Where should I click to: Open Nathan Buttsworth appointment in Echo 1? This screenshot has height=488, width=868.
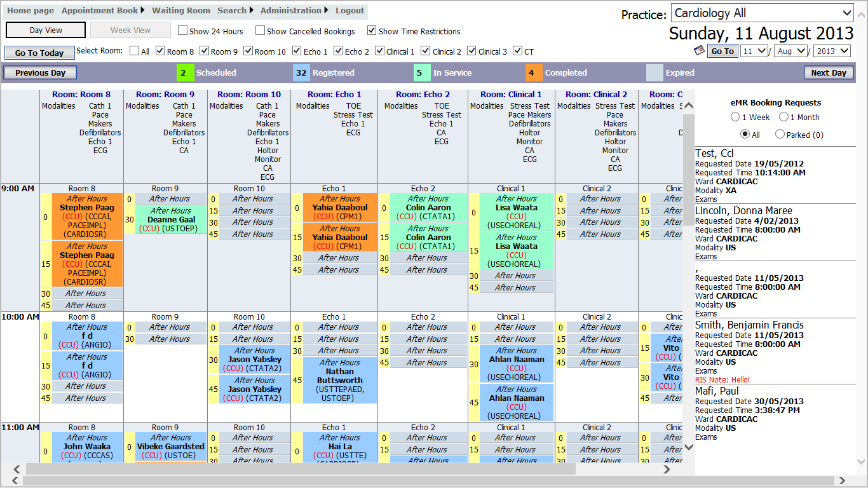point(339,380)
